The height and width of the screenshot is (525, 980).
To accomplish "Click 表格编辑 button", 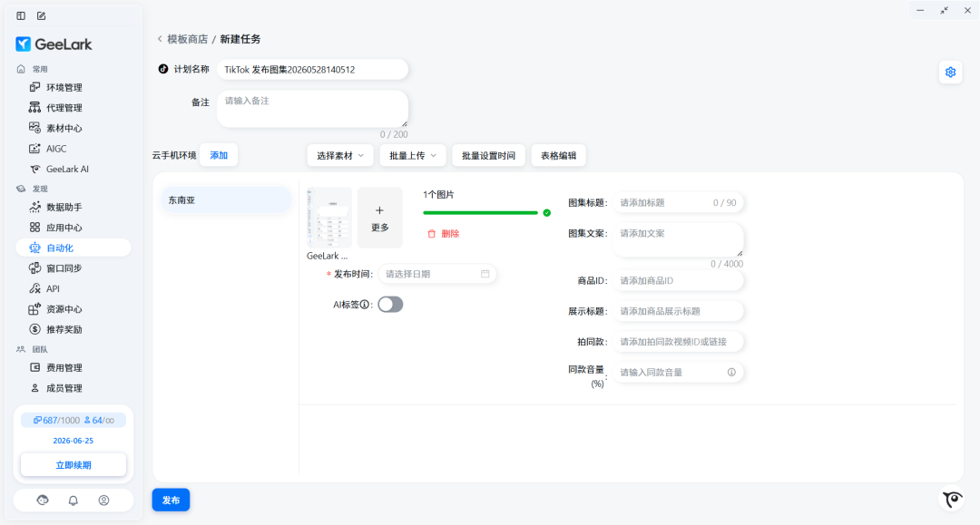I will tap(558, 155).
